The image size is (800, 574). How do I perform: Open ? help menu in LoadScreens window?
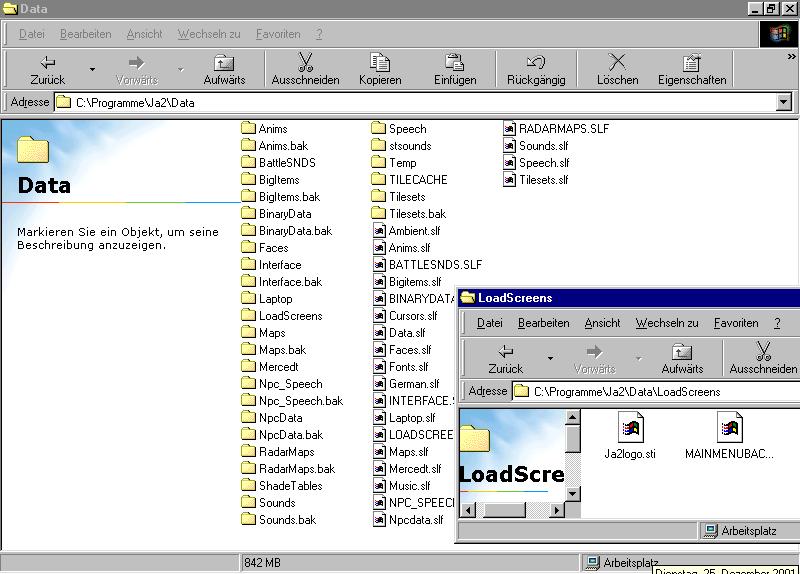[x=777, y=323]
